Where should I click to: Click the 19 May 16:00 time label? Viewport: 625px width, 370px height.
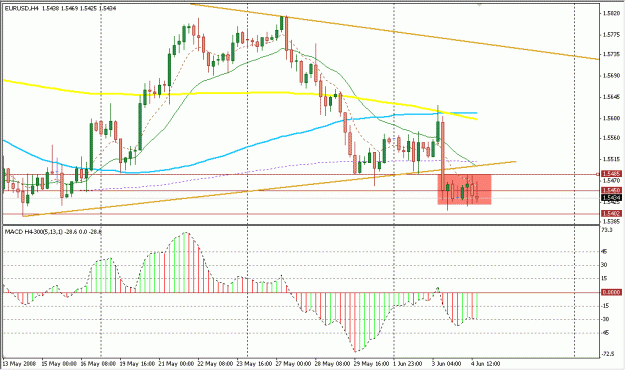137,364
